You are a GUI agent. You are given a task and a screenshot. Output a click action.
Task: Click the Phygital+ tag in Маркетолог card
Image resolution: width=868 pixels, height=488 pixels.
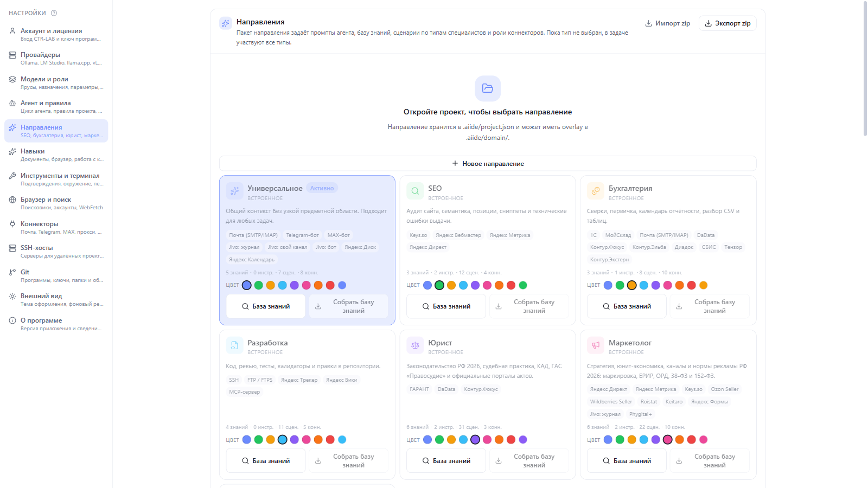641,414
